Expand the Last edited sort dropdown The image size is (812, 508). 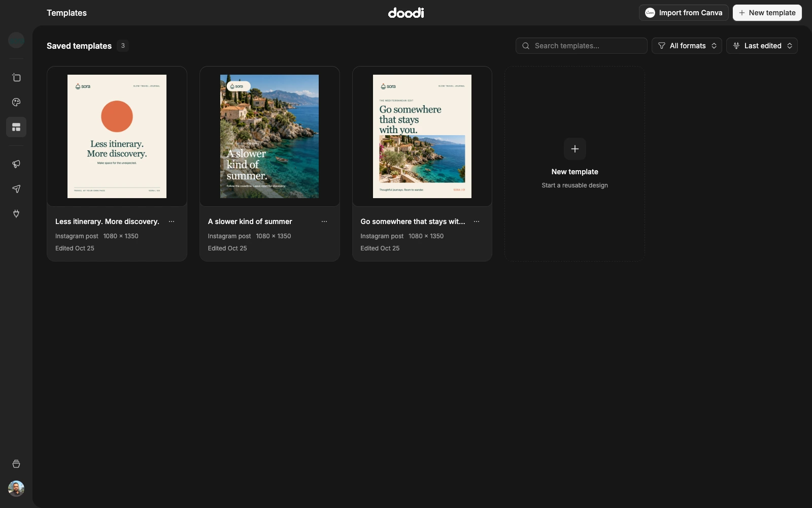coord(762,46)
